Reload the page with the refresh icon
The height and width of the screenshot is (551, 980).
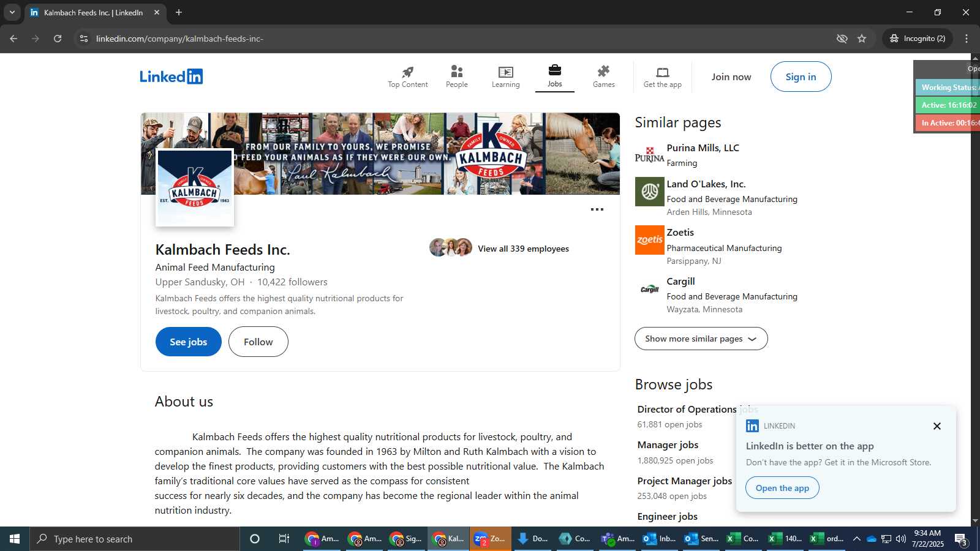(58, 39)
